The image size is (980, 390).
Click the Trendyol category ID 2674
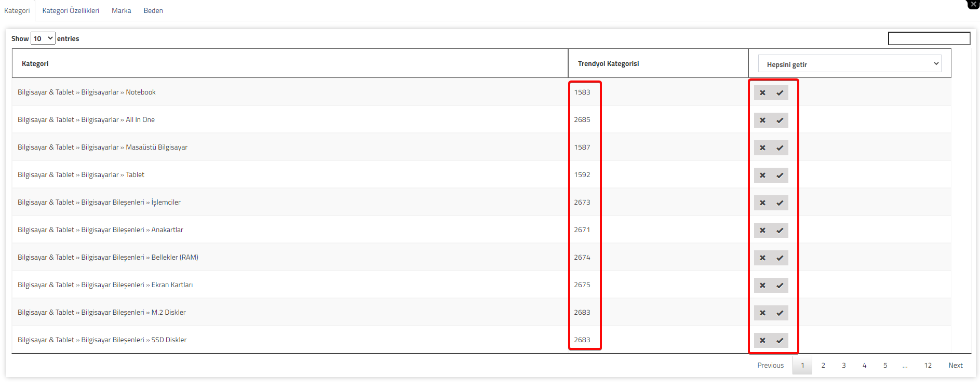582,258
